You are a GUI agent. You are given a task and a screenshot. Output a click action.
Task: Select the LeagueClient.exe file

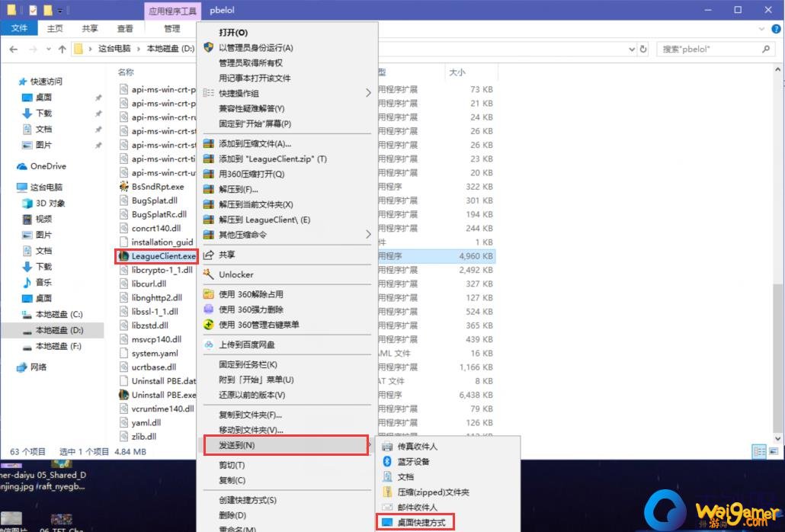pos(157,256)
